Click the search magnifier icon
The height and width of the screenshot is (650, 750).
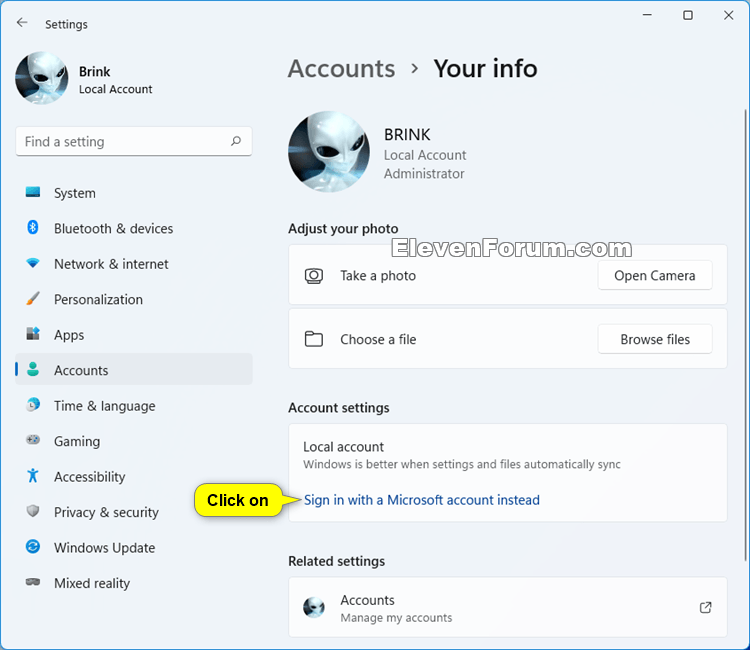click(x=236, y=141)
